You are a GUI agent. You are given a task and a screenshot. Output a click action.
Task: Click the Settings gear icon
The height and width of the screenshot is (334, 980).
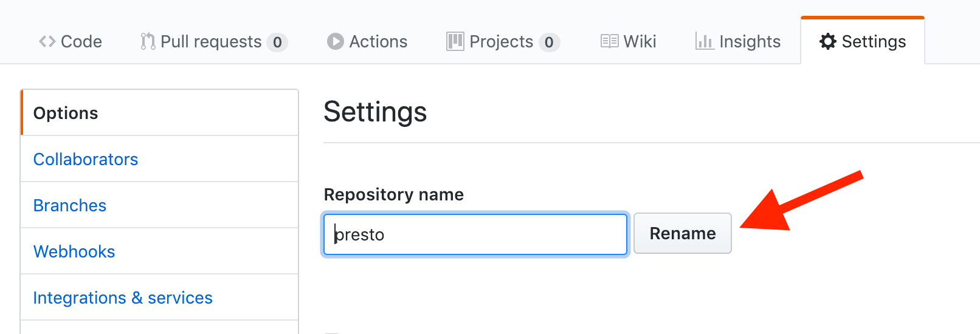click(x=828, y=41)
